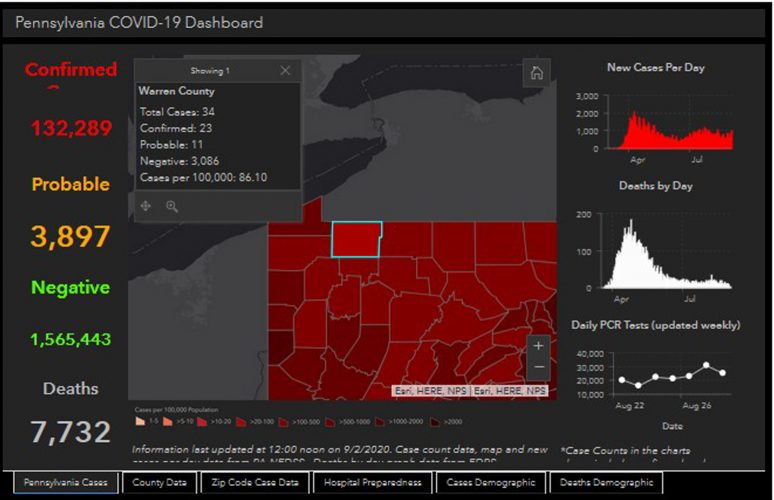Open the County Data tab
The height and width of the screenshot is (500, 774).
(x=159, y=483)
